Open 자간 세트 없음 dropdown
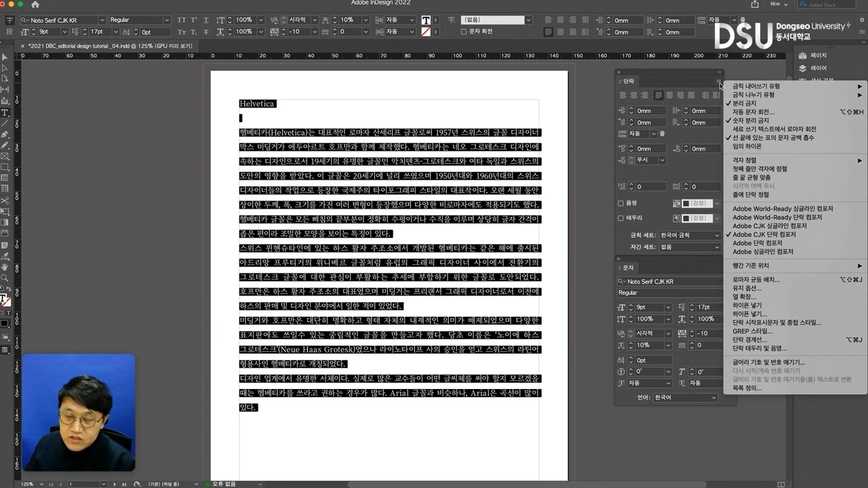The height and width of the screenshot is (488, 868). 690,247
